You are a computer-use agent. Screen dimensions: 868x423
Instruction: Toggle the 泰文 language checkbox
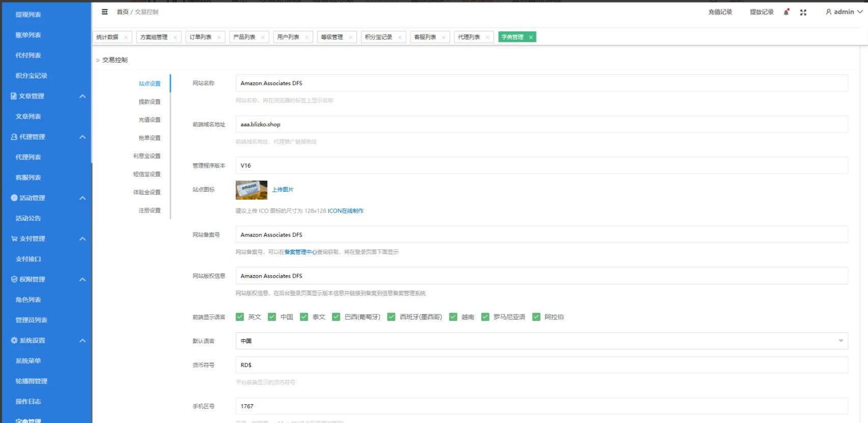(304, 317)
